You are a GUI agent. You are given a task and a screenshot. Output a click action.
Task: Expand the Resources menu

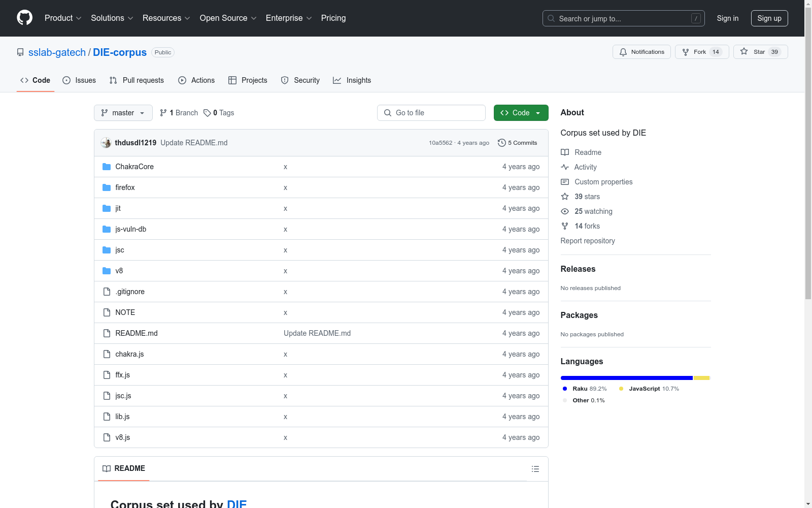pyautogui.click(x=166, y=18)
